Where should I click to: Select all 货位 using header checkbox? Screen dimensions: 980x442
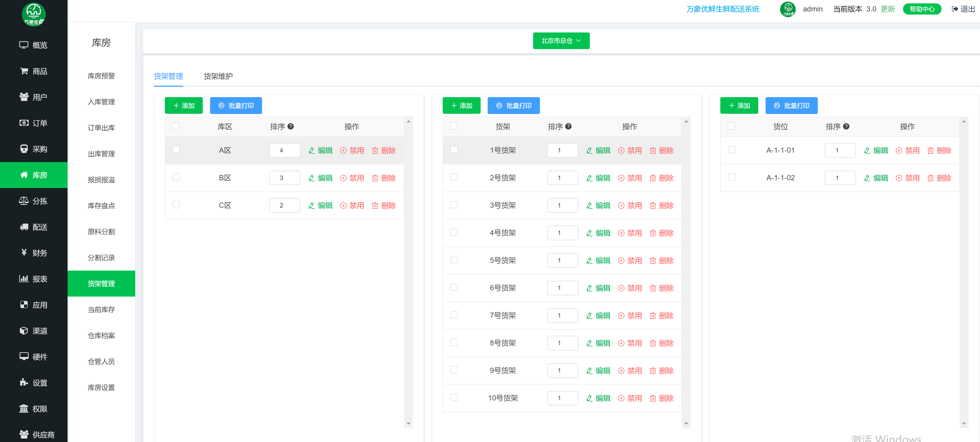point(731,126)
